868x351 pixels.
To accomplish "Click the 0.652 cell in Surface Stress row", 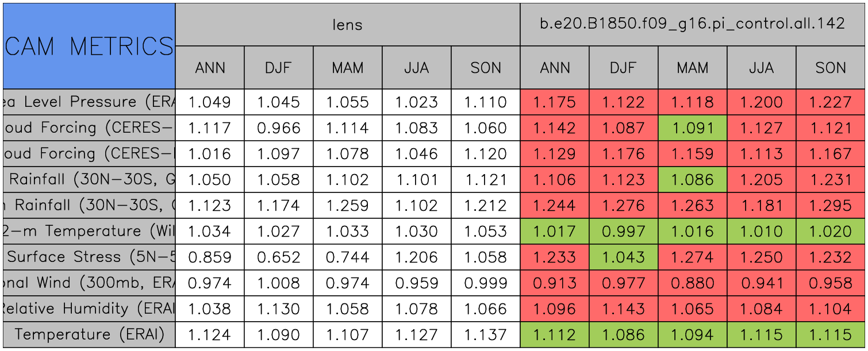I will [278, 257].
